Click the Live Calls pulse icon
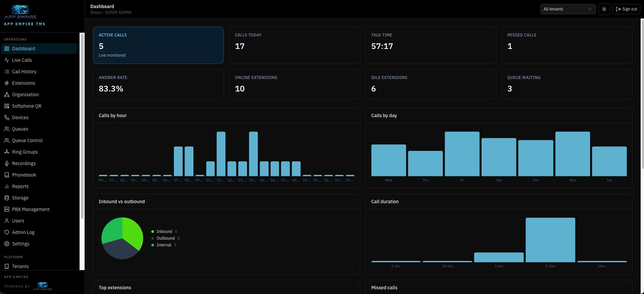This screenshot has height=294, width=644. (7, 60)
